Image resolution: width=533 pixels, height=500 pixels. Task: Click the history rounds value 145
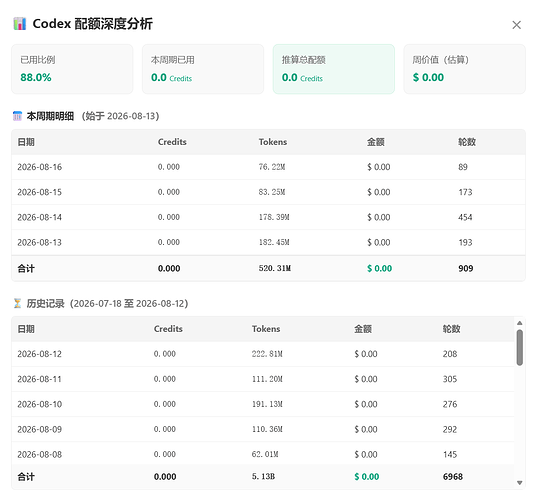450,454
